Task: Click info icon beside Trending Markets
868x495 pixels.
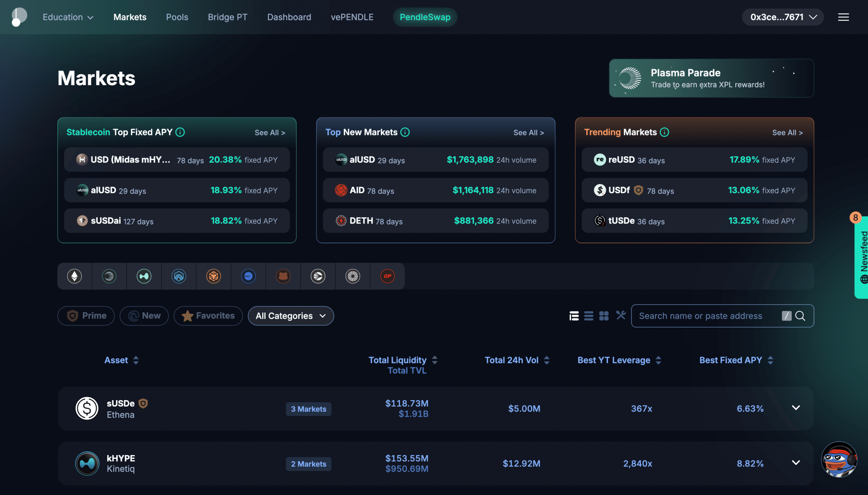Action: [x=664, y=132]
